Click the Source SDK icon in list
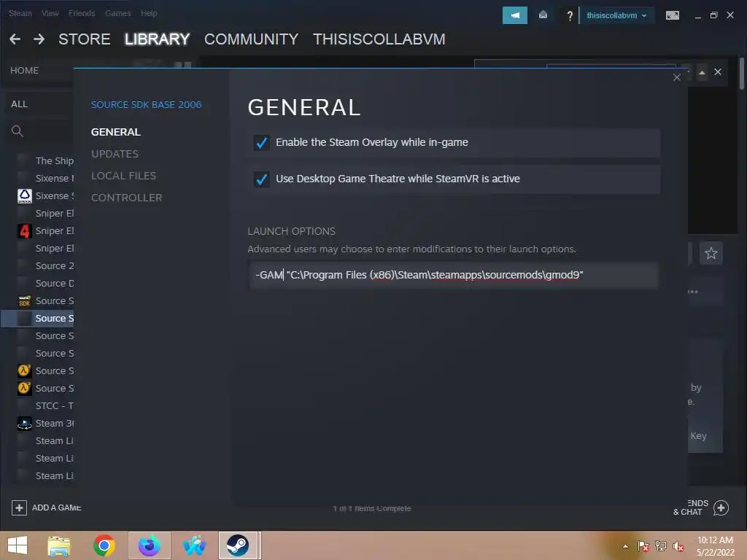This screenshot has width=747, height=560. [x=25, y=301]
